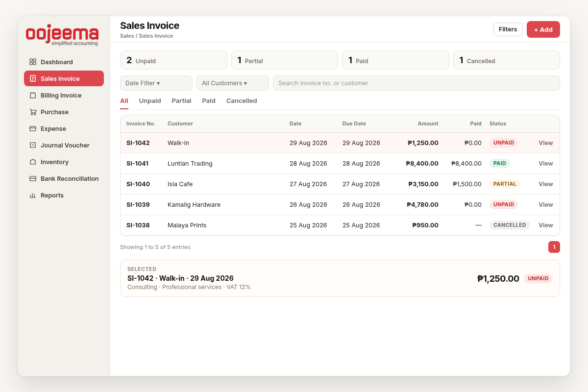Click the PARTIAL status badge

coord(505,184)
